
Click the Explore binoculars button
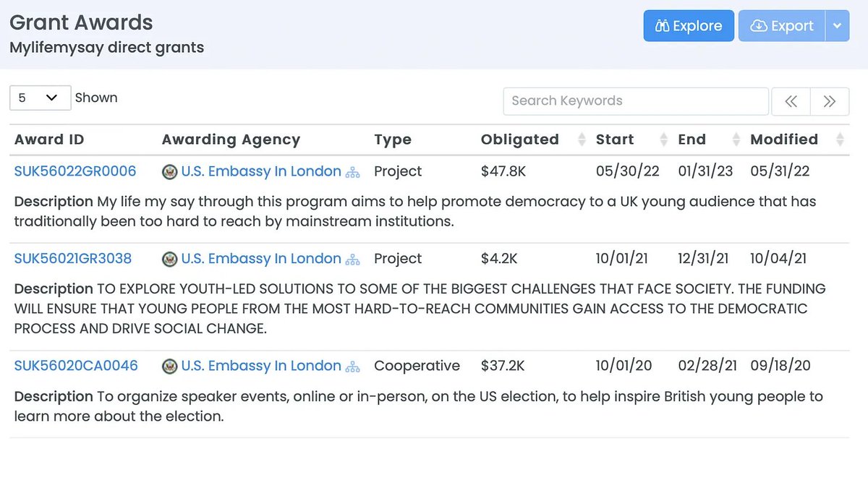pos(689,26)
